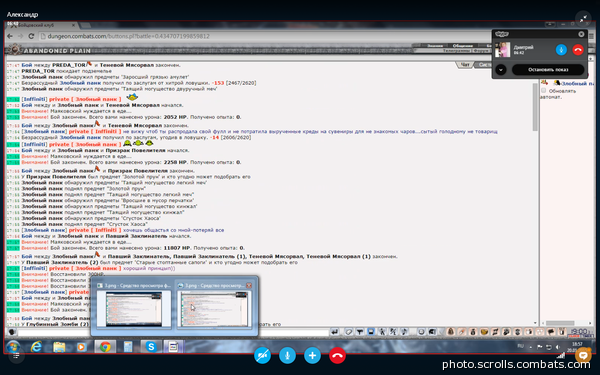Image resolution: width=600 pixels, height=375 pixels.
Task: Open the blue plus add-participants button
Action: (312, 355)
